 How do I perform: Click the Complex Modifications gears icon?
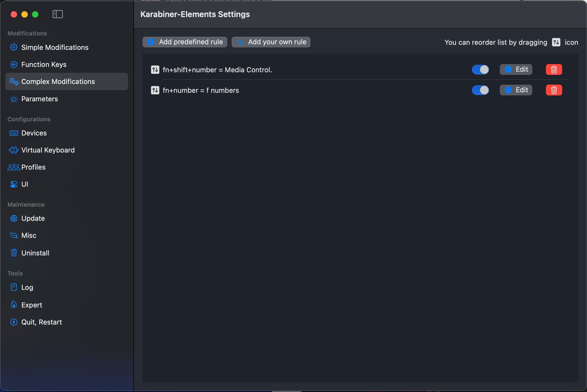click(x=14, y=82)
